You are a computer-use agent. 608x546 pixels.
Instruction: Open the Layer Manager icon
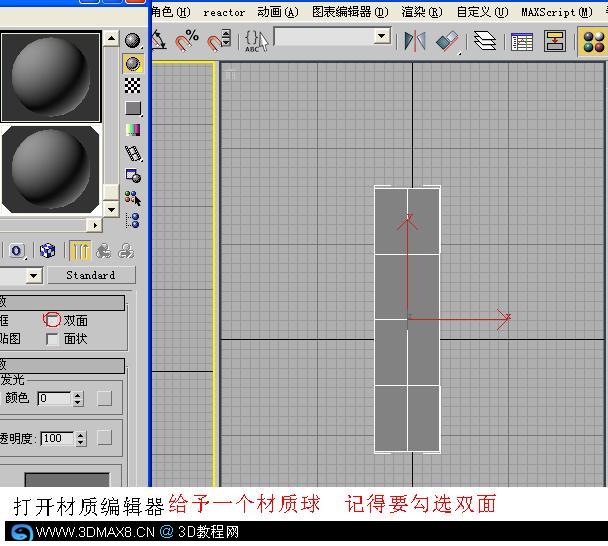[485, 41]
